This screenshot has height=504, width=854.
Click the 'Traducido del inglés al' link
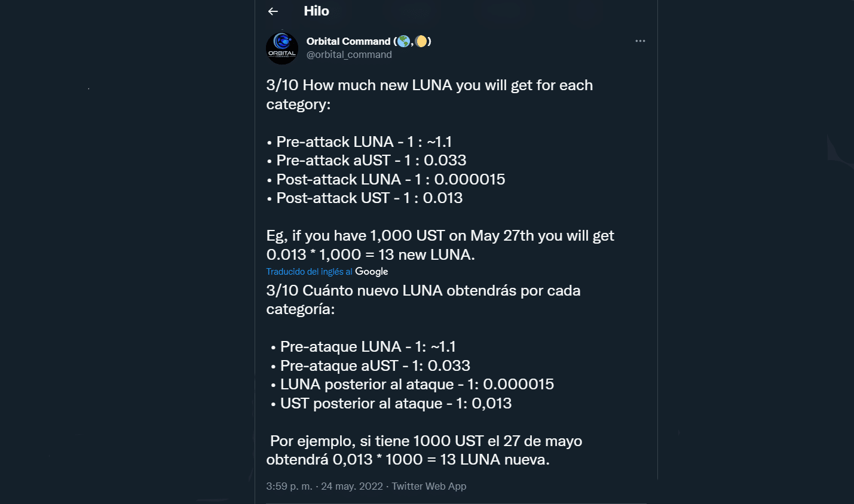coord(310,272)
